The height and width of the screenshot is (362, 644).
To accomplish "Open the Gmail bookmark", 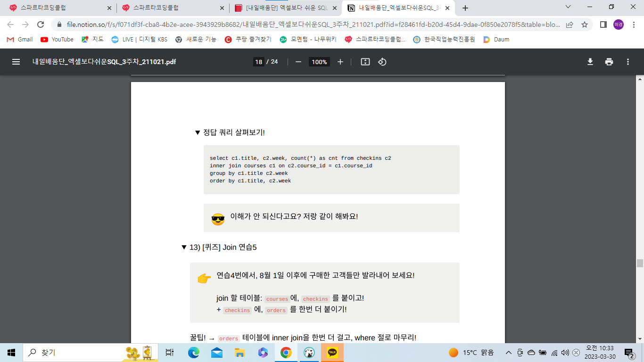I will point(20,40).
